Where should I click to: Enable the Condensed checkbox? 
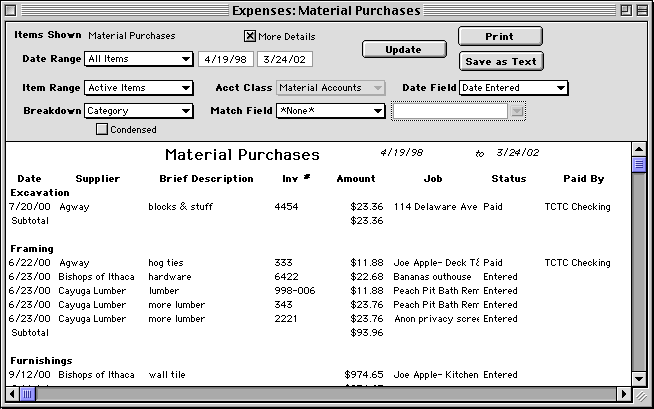[x=102, y=129]
